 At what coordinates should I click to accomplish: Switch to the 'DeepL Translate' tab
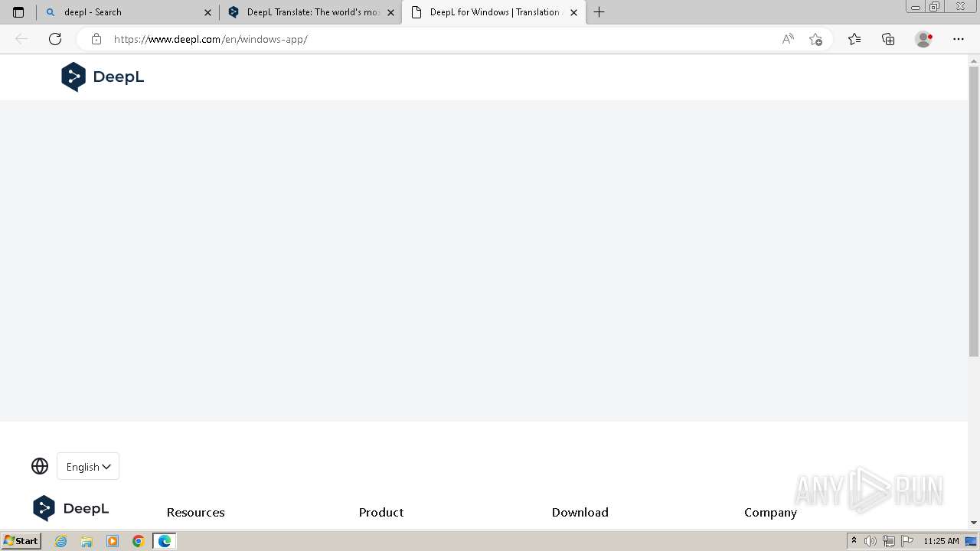(310, 12)
